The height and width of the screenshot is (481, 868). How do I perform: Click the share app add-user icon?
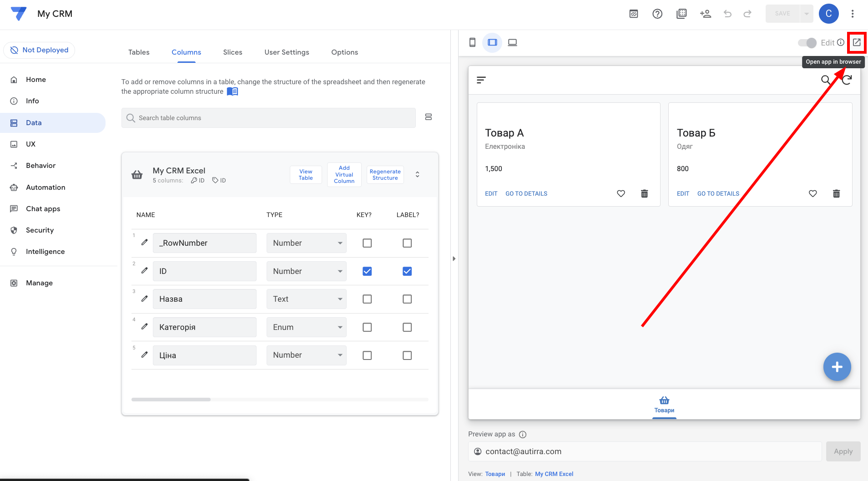(x=705, y=14)
